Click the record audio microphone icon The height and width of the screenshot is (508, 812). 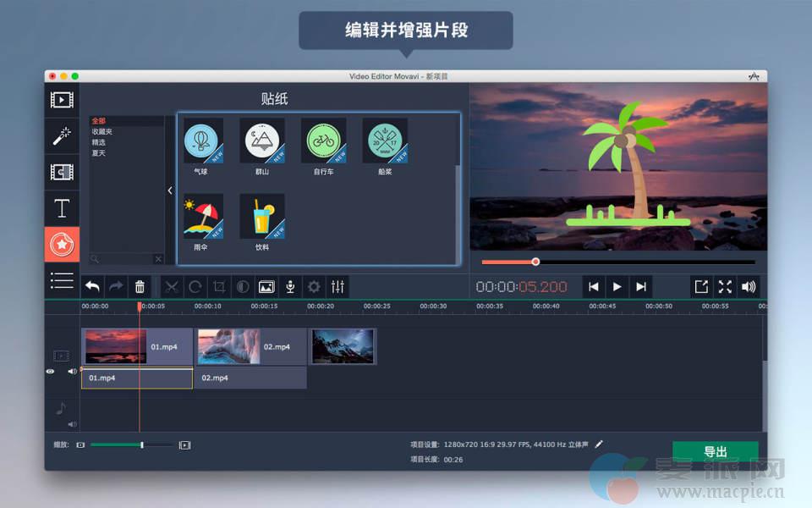pos(290,287)
